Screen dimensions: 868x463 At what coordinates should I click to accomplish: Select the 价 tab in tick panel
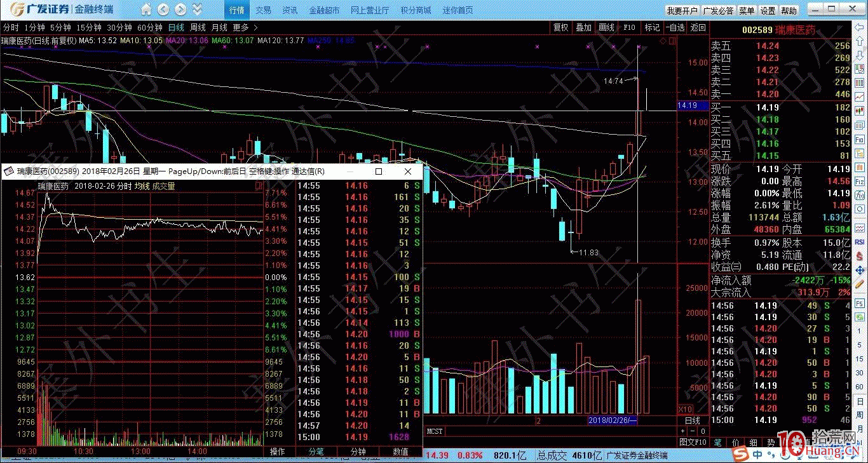tap(735, 442)
